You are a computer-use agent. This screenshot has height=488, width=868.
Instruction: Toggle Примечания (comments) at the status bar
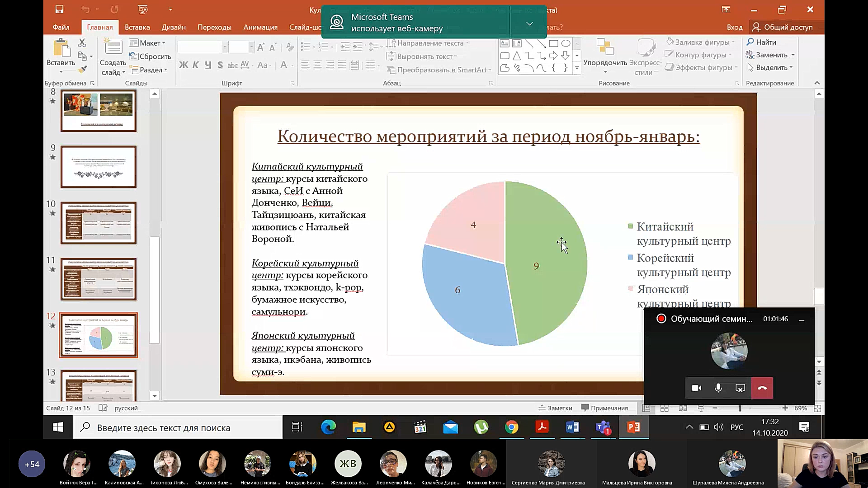(605, 408)
